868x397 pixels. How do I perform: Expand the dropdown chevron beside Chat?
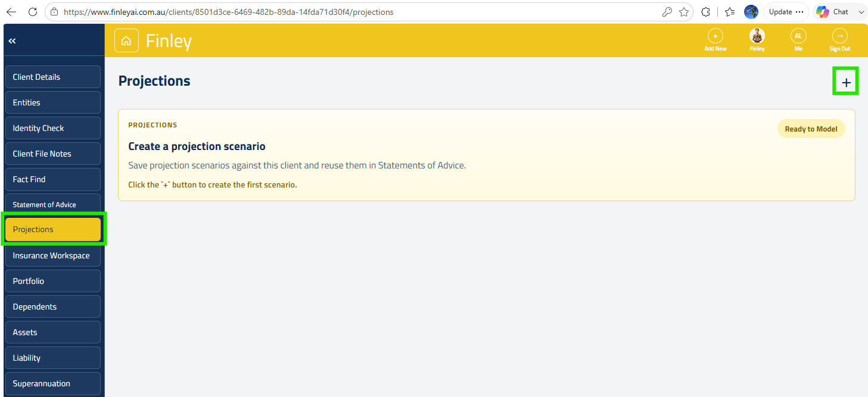click(x=861, y=12)
